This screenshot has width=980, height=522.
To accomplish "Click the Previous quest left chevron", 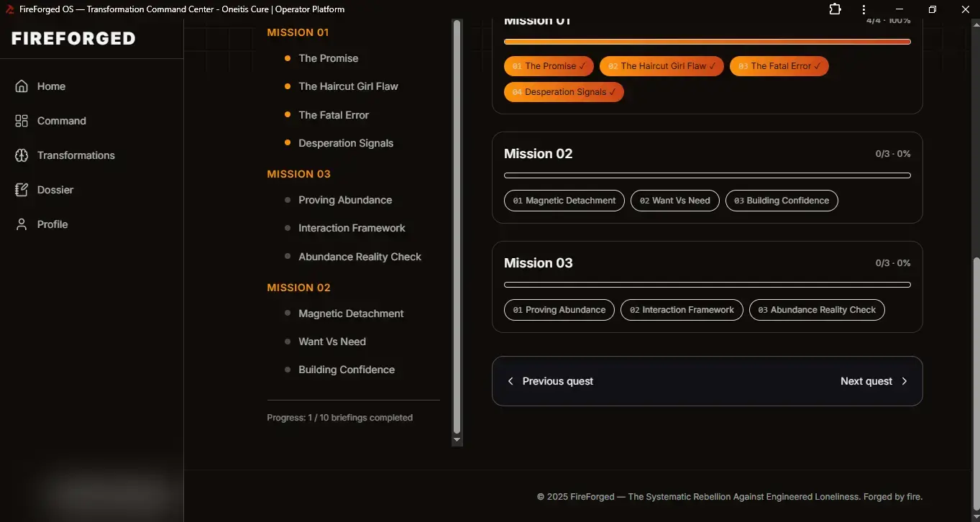I will coord(511,381).
